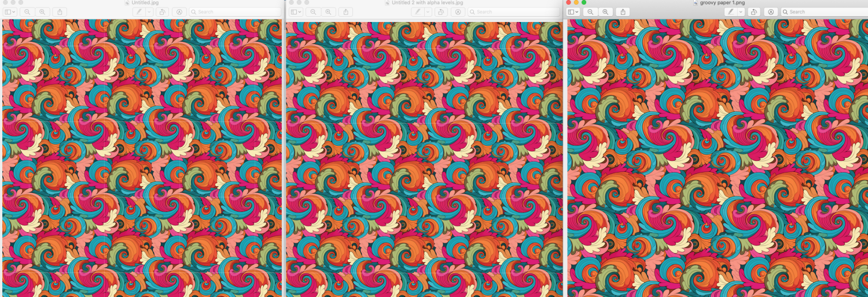
Task: Select the highlight pen in Untitled.jpg window
Action: (x=139, y=12)
